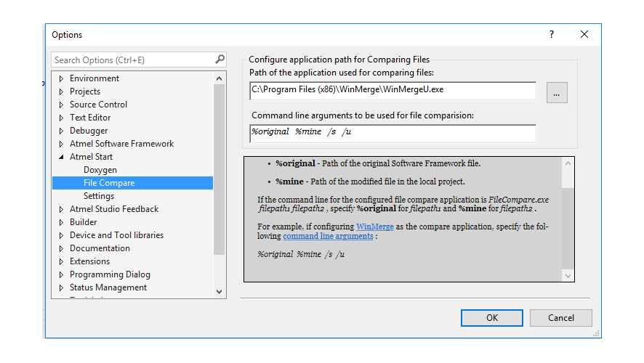Expand the Source Control node

click(x=61, y=105)
